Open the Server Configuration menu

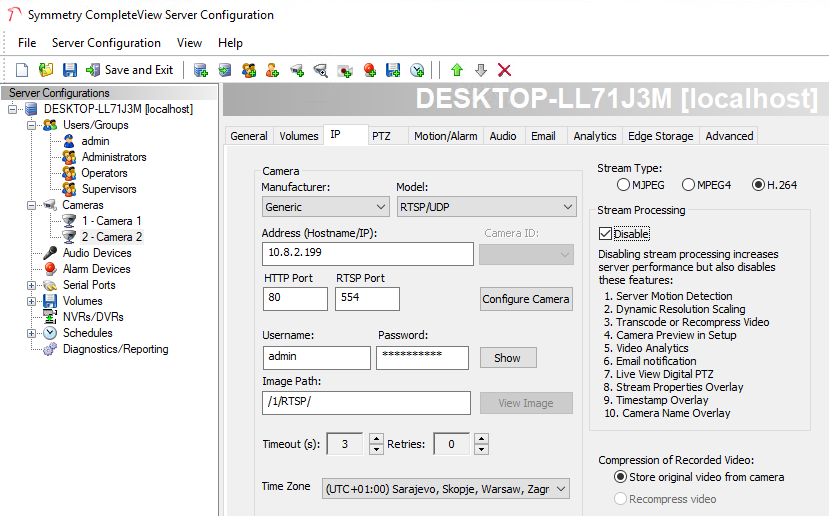click(106, 43)
